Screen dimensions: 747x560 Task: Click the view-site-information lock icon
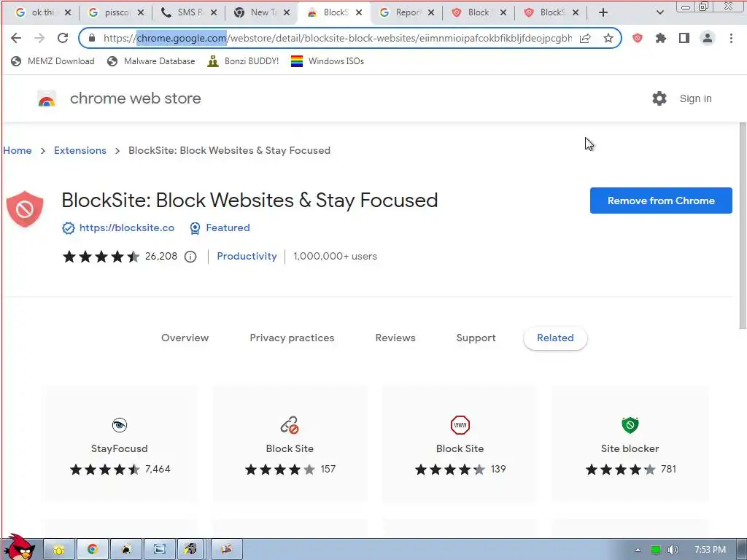pyautogui.click(x=92, y=38)
